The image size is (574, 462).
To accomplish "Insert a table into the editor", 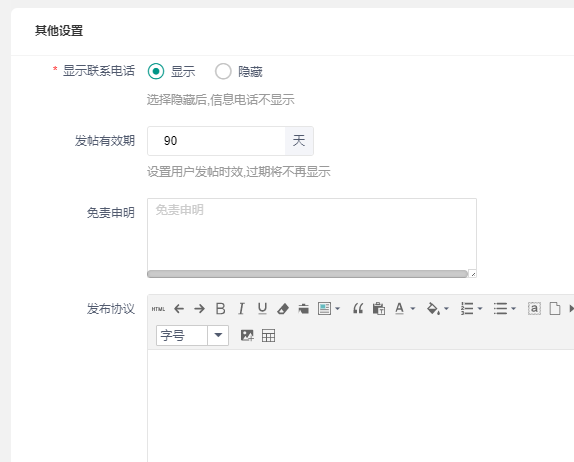I will pos(268,335).
